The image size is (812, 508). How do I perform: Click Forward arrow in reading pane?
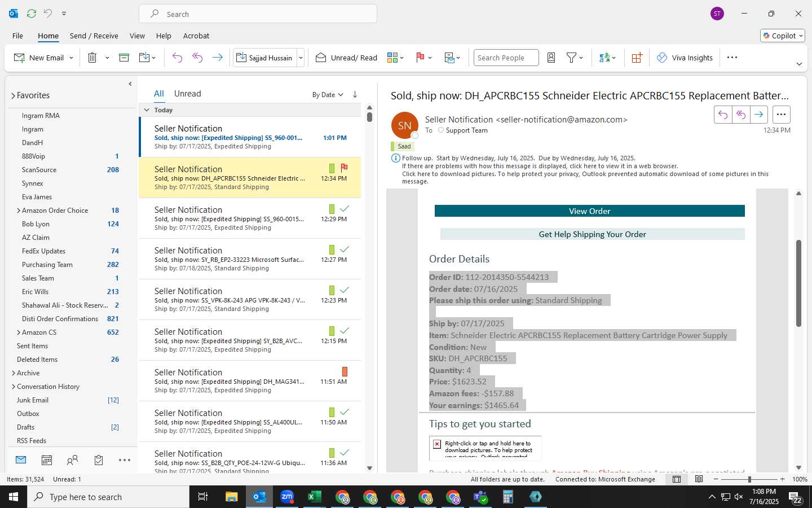coord(759,115)
